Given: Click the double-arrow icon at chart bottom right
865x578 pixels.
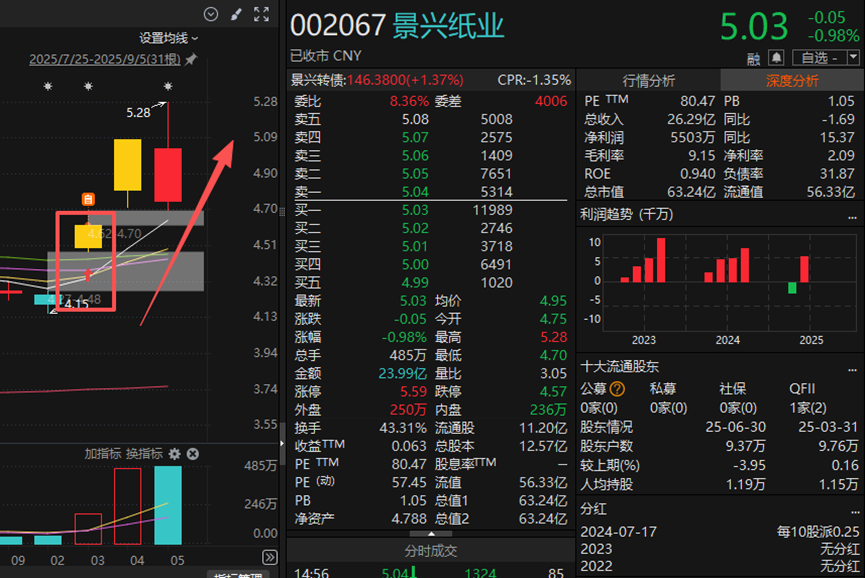Looking at the screenshot, I should (270, 557).
